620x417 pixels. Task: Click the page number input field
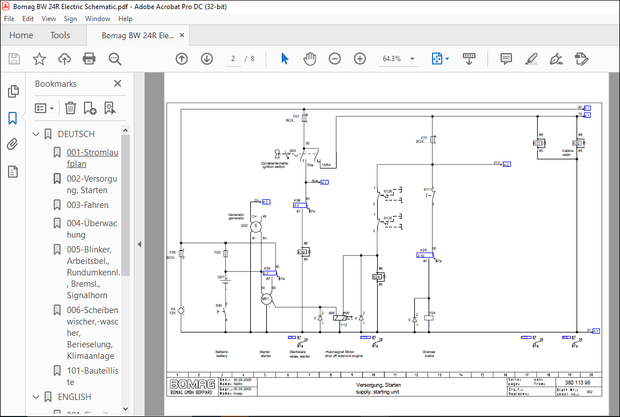click(233, 59)
